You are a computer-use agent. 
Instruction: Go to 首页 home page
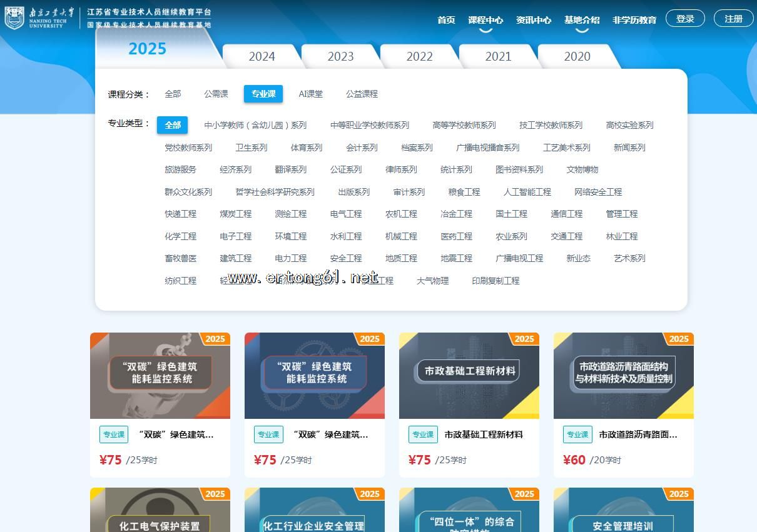446,20
